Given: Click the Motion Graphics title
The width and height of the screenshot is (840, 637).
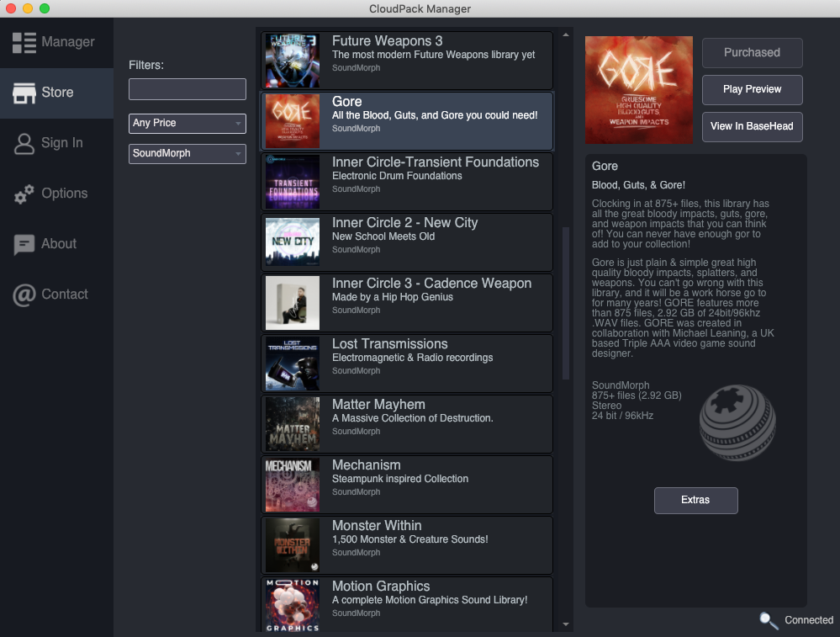Looking at the screenshot, I should (x=381, y=586).
